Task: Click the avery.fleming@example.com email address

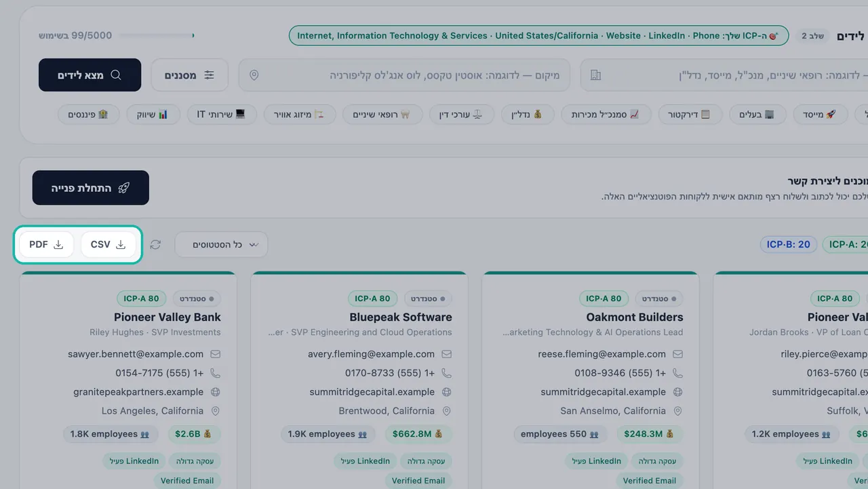Action: click(371, 354)
